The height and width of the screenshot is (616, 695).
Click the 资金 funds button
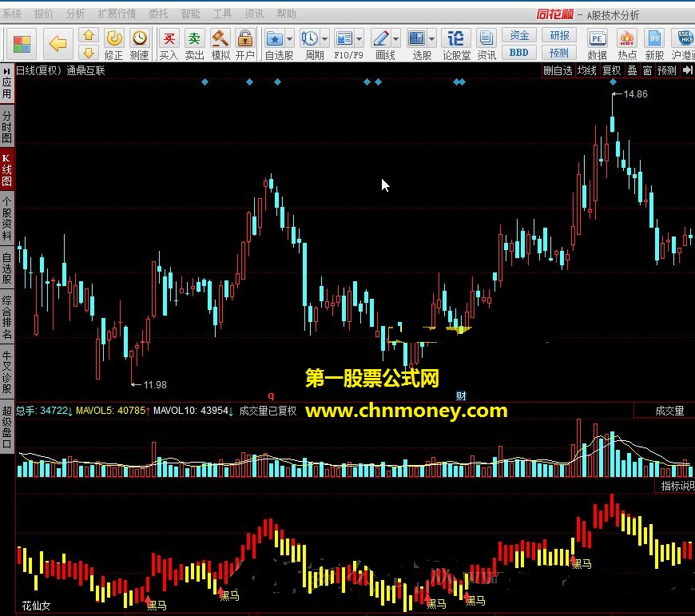click(x=519, y=35)
